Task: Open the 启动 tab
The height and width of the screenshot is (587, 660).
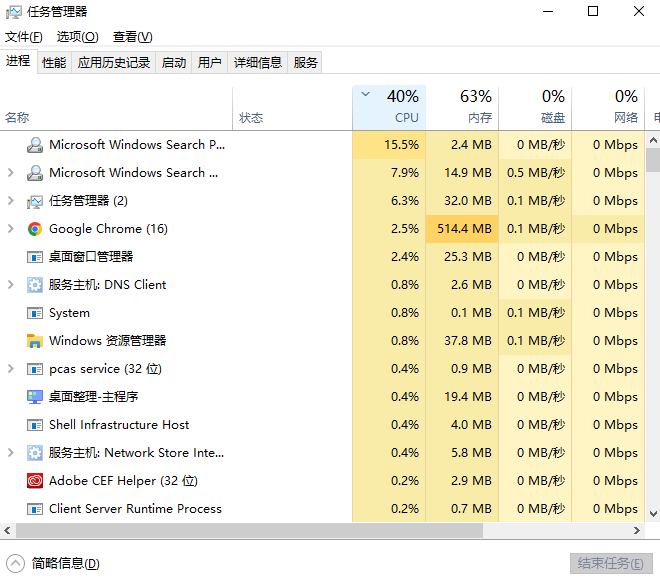Action: [174, 62]
